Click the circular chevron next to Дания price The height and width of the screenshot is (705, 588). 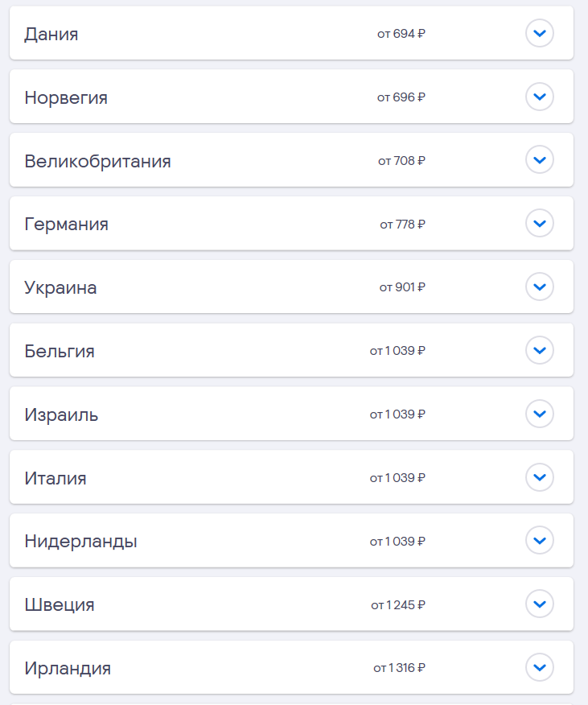[539, 34]
